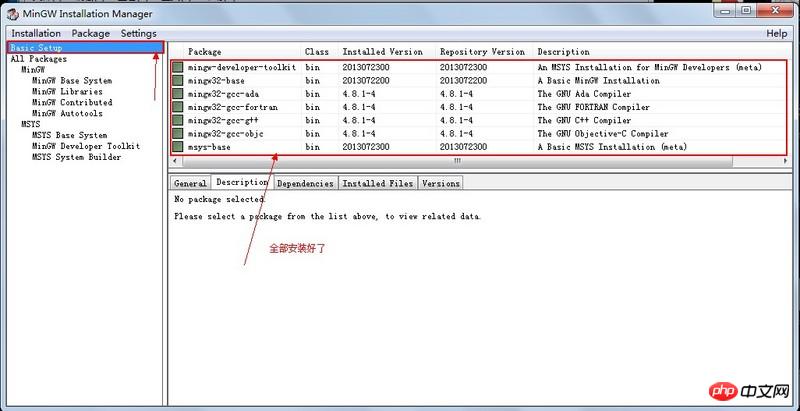This screenshot has height=411, width=800.
Task: Click 'The GNU Ada Compiler' description
Action: (584, 94)
